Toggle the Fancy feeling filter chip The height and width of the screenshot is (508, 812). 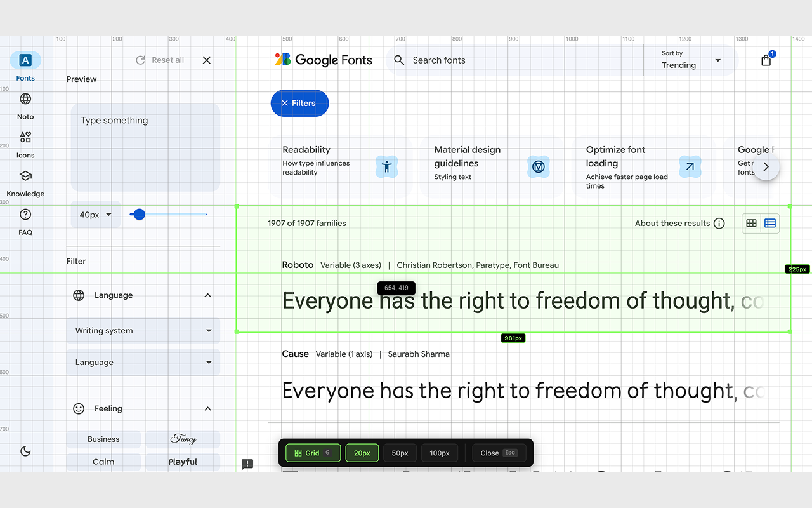[183, 439]
